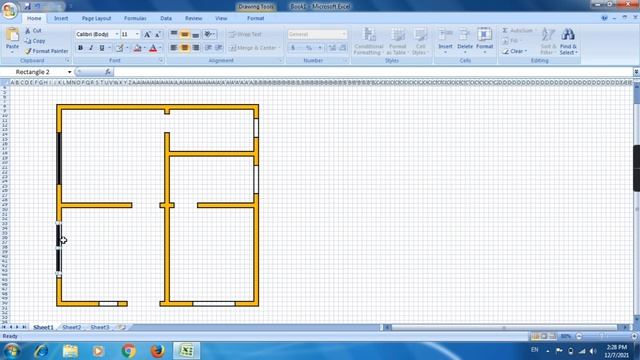640x360 pixels.
Task: Click the Orientation text icon
Action: (208, 34)
